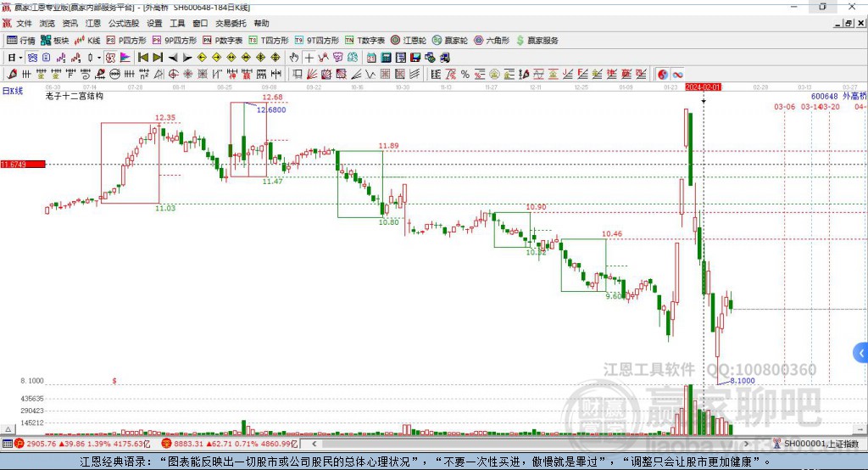Click the 600648 stock code label
The width and height of the screenshot is (868, 470).
click(824, 97)
